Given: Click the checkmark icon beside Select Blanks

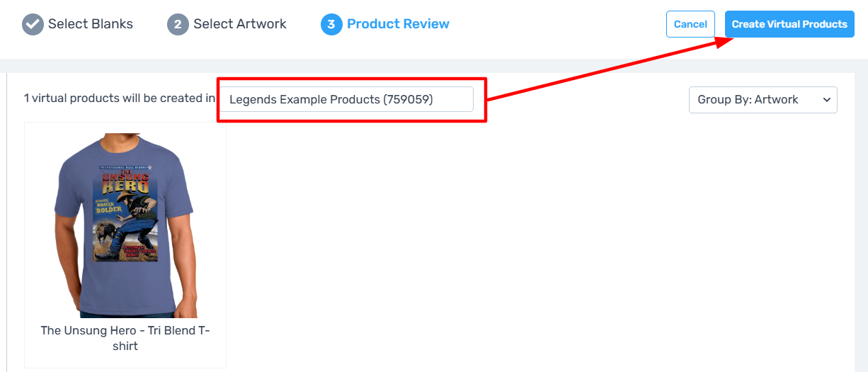Looking at the screenshot, I should click(x=33, y=24).
